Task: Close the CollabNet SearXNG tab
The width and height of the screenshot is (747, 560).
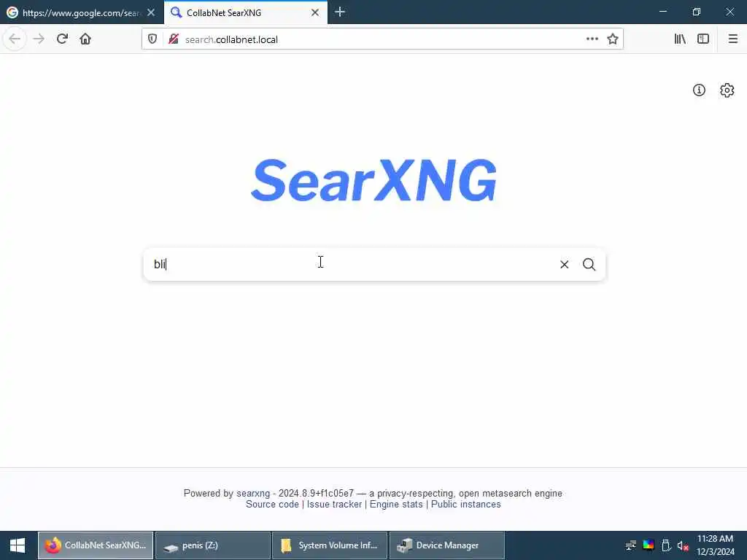Action: (315, 12)
